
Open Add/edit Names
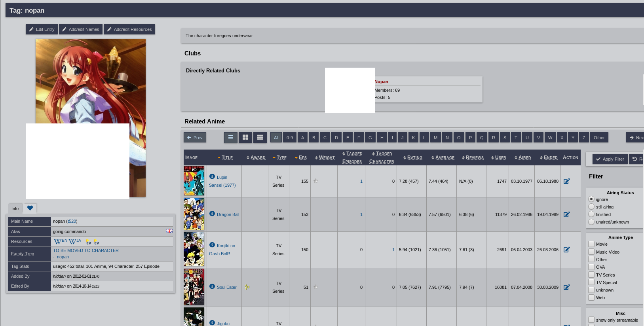81,29
